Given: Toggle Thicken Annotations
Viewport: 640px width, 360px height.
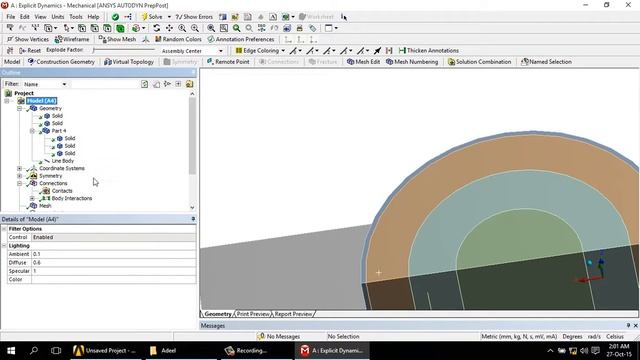Looking at the screenshot, I should [x=429, y=51].
